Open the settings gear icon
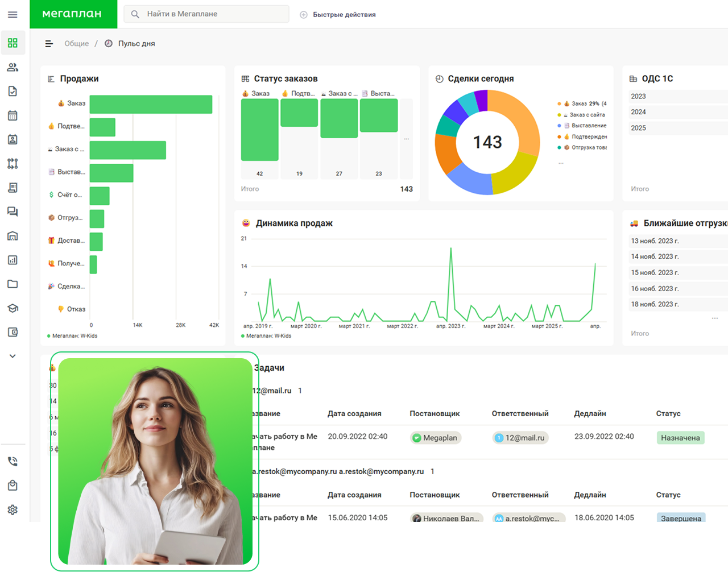 click(x=13, y=510)
